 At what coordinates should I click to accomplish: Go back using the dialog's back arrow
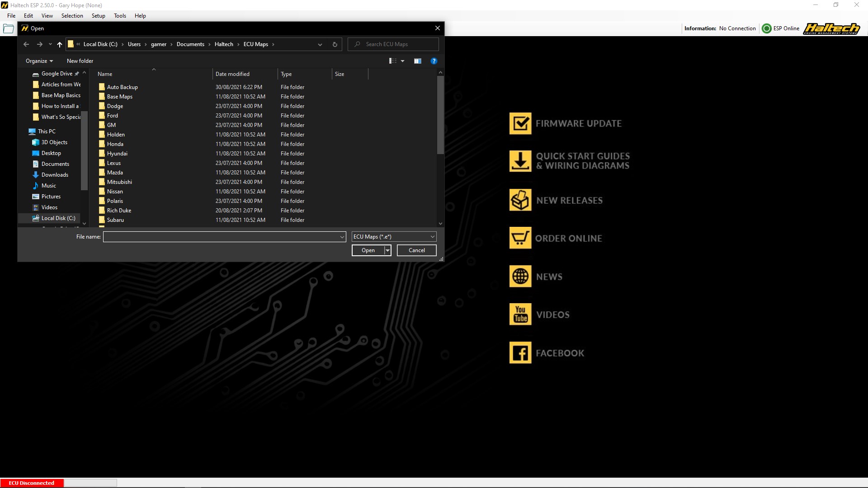coord(26,44)
